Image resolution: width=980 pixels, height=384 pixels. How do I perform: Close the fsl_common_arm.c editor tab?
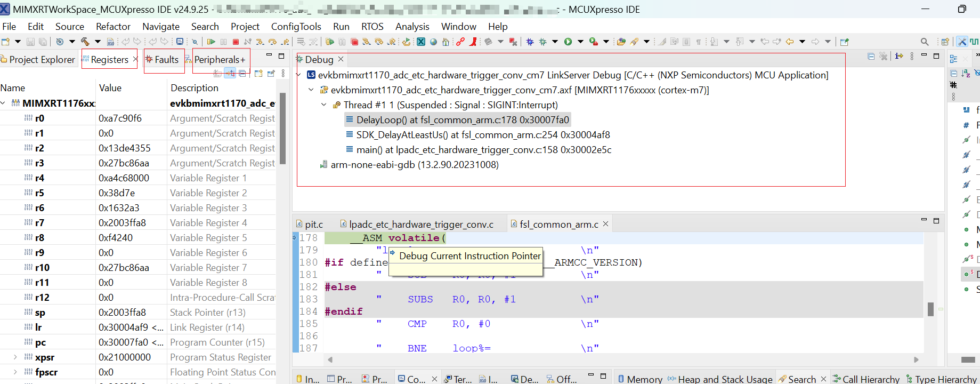tap(605, 224)
